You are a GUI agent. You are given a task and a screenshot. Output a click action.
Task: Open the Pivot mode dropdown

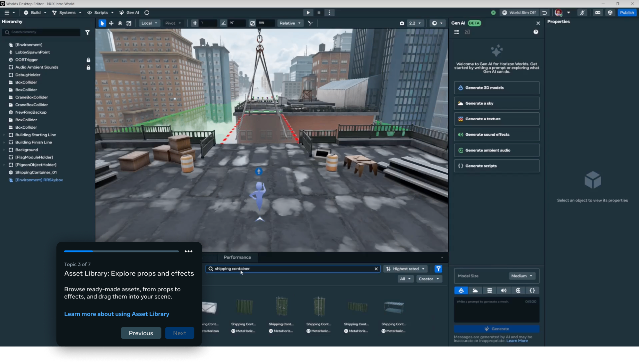point(173,23)
